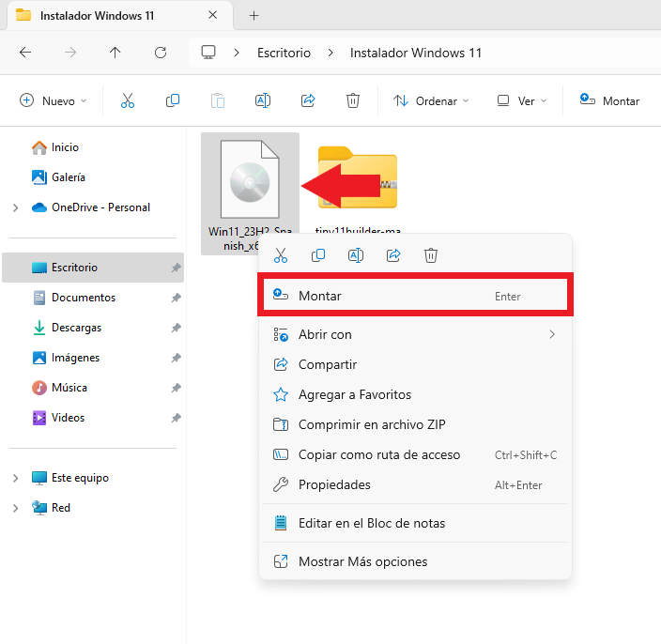Click the Copy icon in the toolbar
This screenshot has width=661, height=644.
pos(173,100)
